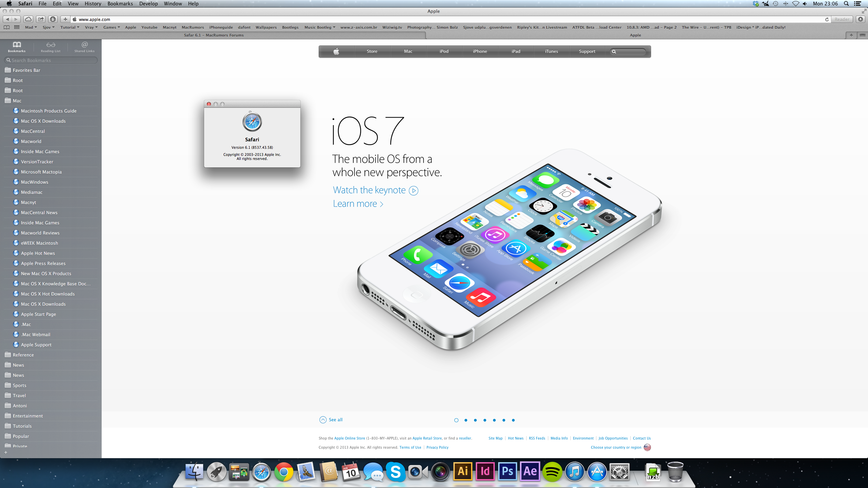
Task: Collapse the Mac bookmarks folder
Action: coord(51,101)
